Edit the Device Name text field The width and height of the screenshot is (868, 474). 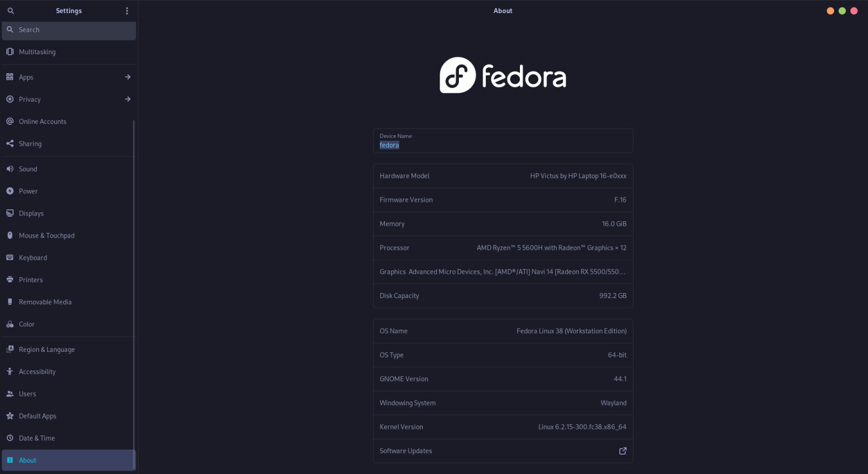pos(502,145)
